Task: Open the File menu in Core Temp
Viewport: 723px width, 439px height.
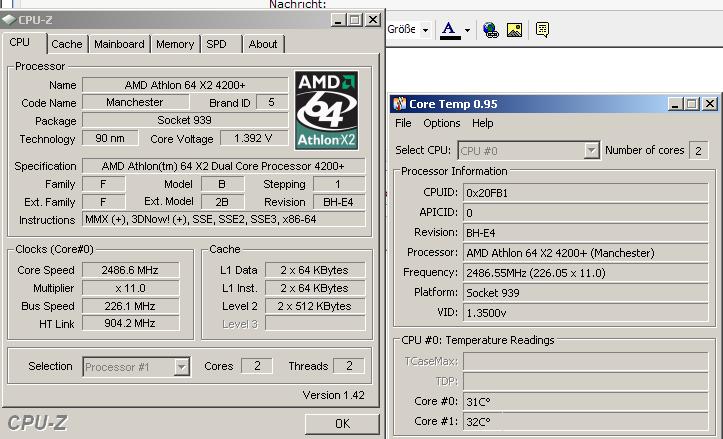Action: click(x=403, y=123)
